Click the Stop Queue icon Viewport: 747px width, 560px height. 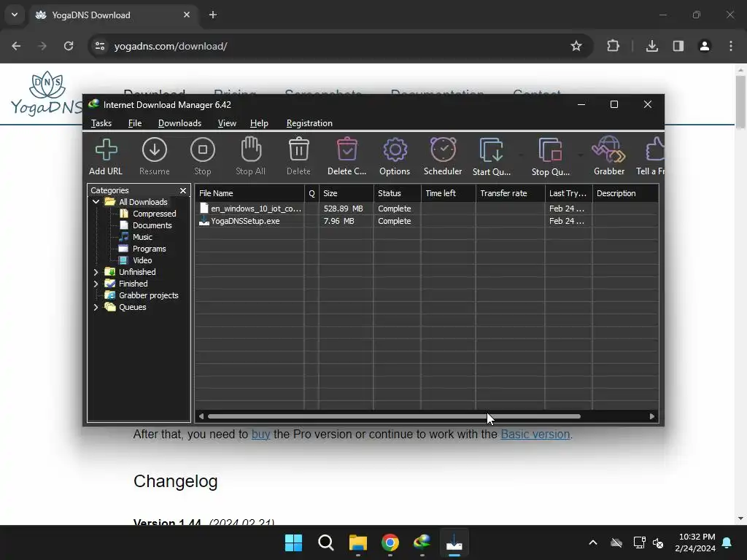tap(550, 156)
